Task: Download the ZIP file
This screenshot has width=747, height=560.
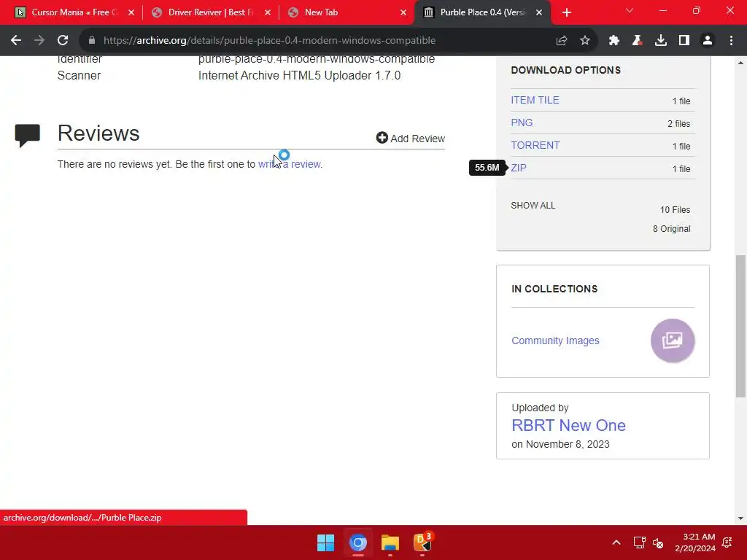Action: tap(519, 168)
